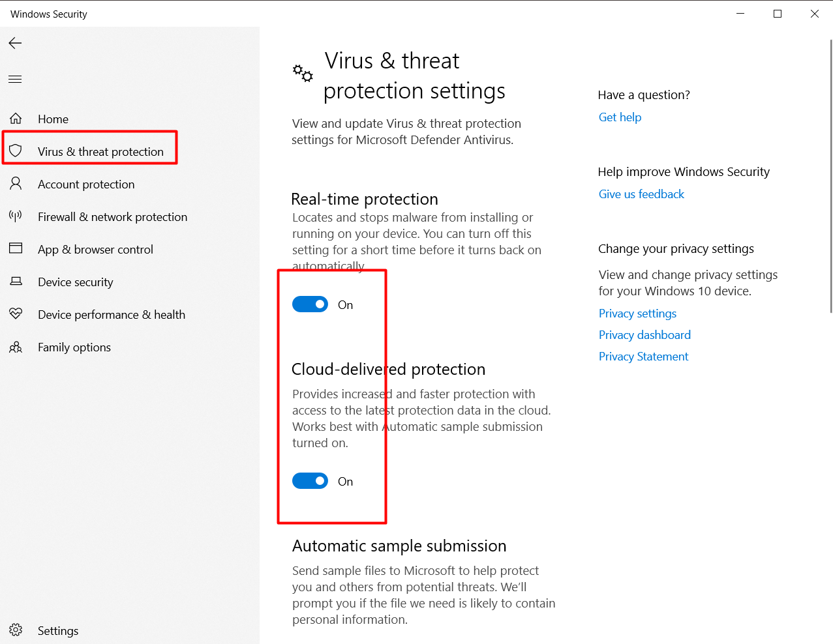Screen dimensions: 833x644
Task: Click the Home house icon
Action: [16, 119]
